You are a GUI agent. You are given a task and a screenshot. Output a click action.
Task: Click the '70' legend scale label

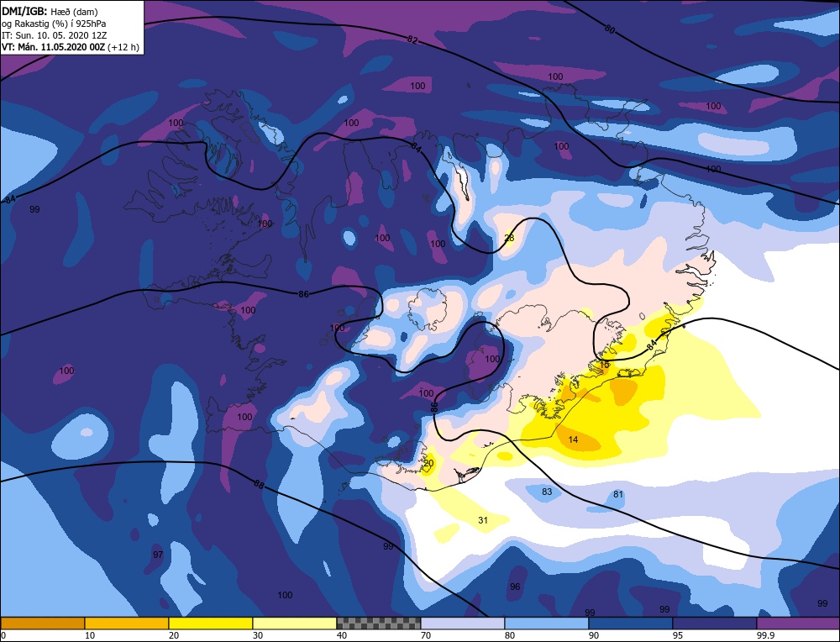pos(426,635)
